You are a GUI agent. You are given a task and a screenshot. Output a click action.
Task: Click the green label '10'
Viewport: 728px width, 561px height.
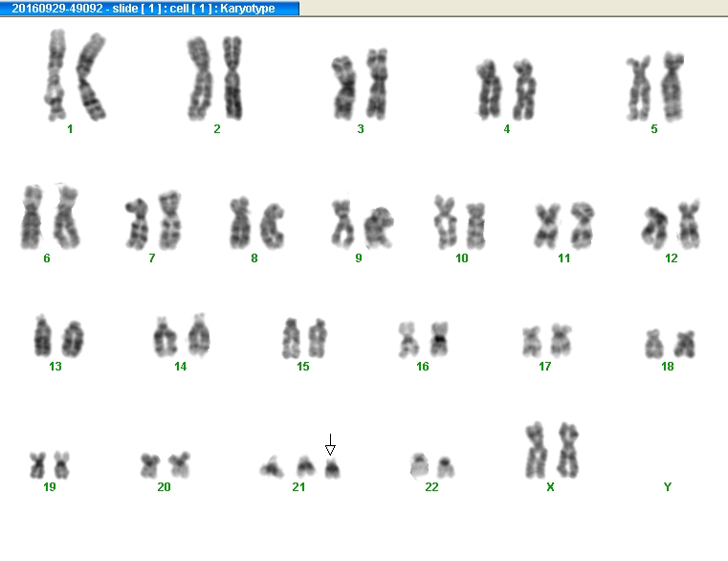pos(461,258)
